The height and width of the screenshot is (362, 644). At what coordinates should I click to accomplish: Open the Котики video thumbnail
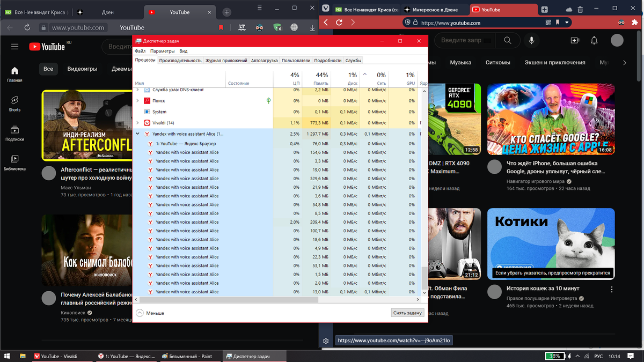click(551, 244)
